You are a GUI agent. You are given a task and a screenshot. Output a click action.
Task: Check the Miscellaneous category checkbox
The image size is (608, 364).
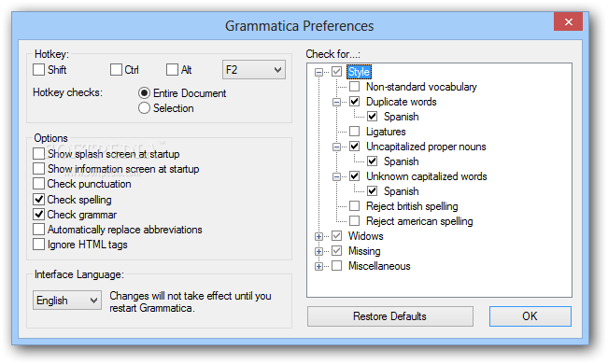tap(336, 266)
